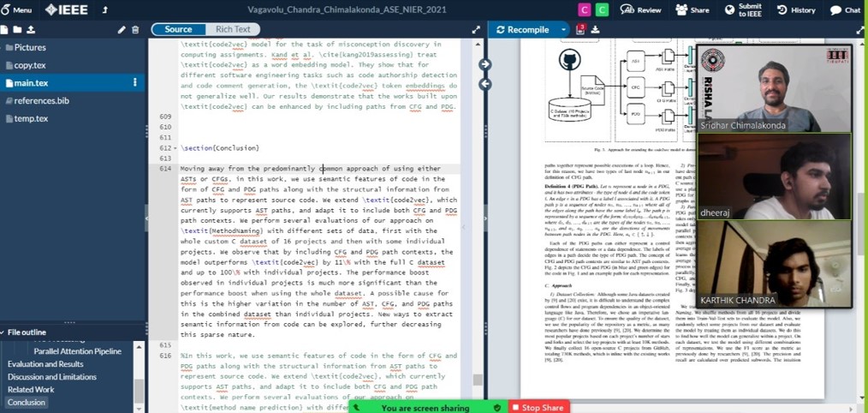Click pink collaborator avatar C
This screenshot has width=868, height=413.
(x=584, y=9)
